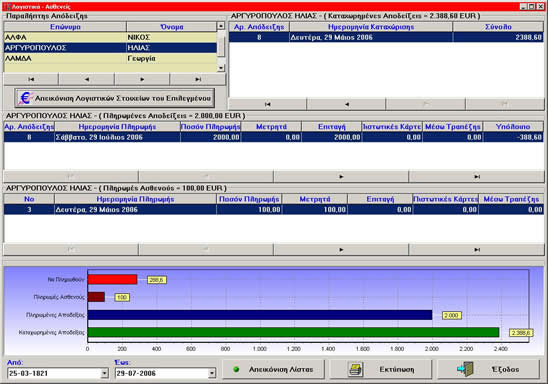The height and width of the screenshot is (384, 548).
Task: Select the Σάββατο, 29 Ιούλιος 2006 payment date cell
Action: coord(117,137)
